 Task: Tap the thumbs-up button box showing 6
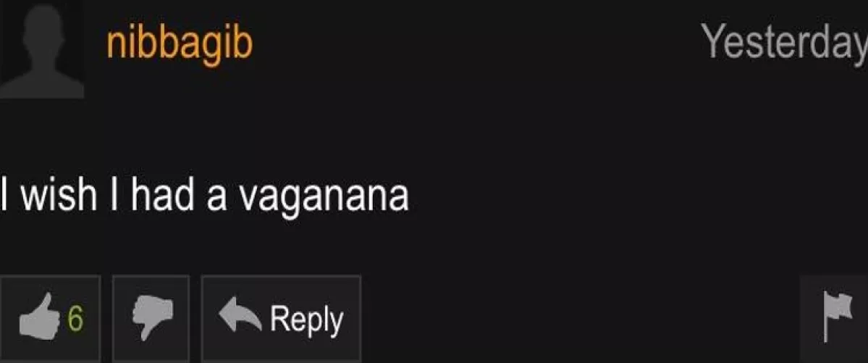pos(50,319)
